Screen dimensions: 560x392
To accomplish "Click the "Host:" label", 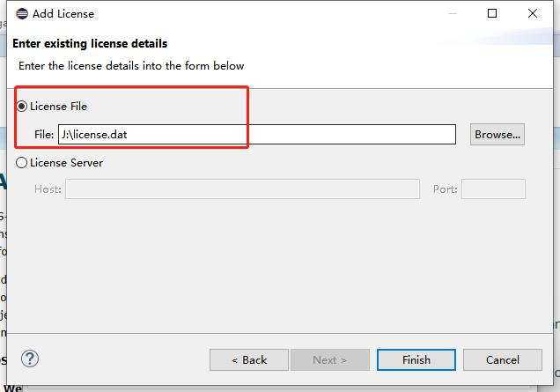I will 48,189.
